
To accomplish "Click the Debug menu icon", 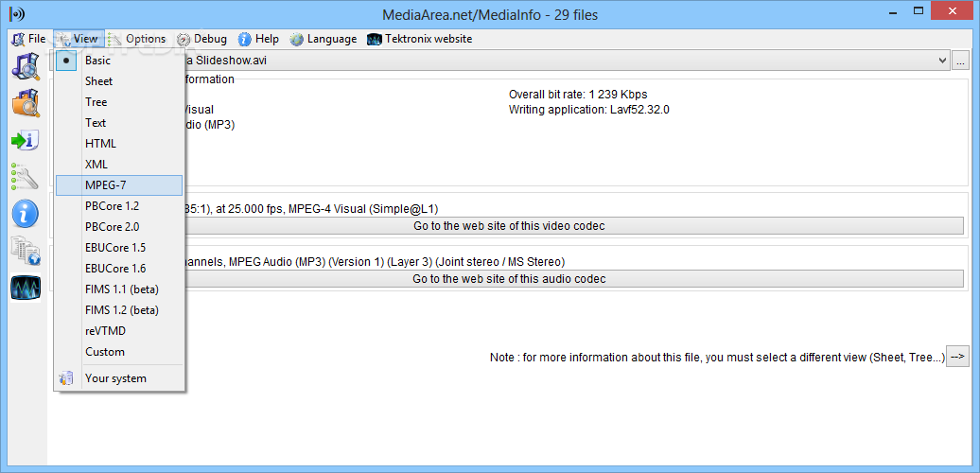I will [x=184, y=39].
